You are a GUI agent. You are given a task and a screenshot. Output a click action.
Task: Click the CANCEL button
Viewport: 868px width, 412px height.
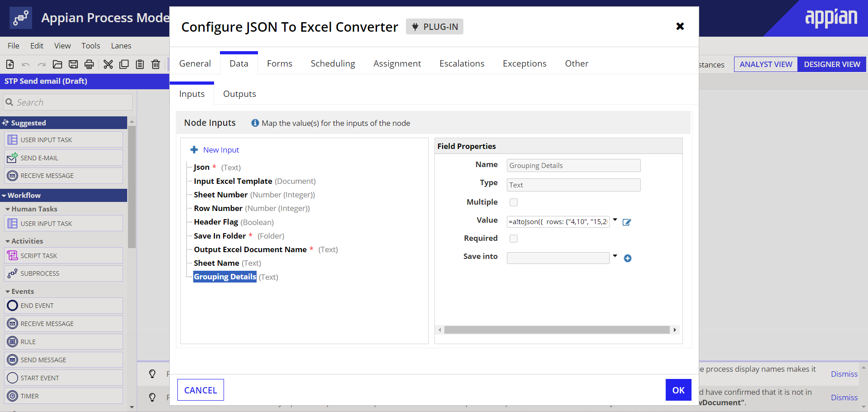[x=200, y=390]
